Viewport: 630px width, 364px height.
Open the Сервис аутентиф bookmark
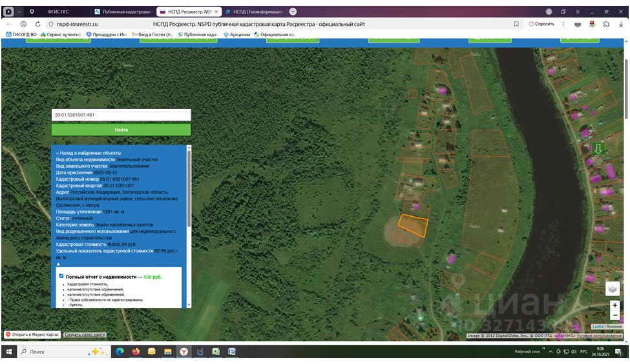(x=61, y=34)
